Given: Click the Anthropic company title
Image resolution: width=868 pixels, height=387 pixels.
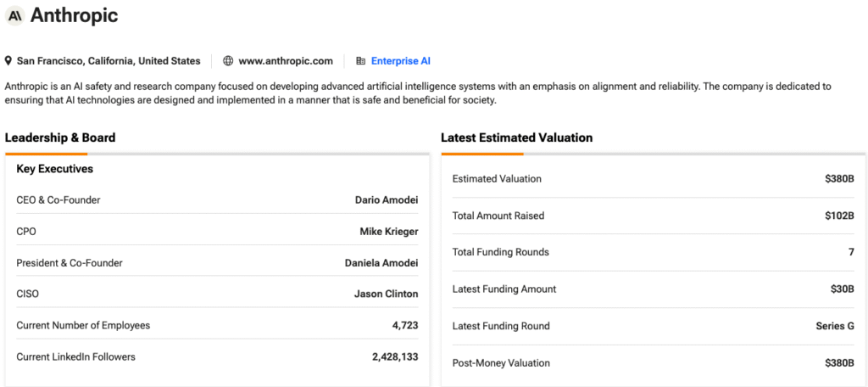Looking at the screenshot, I should click(x=74, y=15).
